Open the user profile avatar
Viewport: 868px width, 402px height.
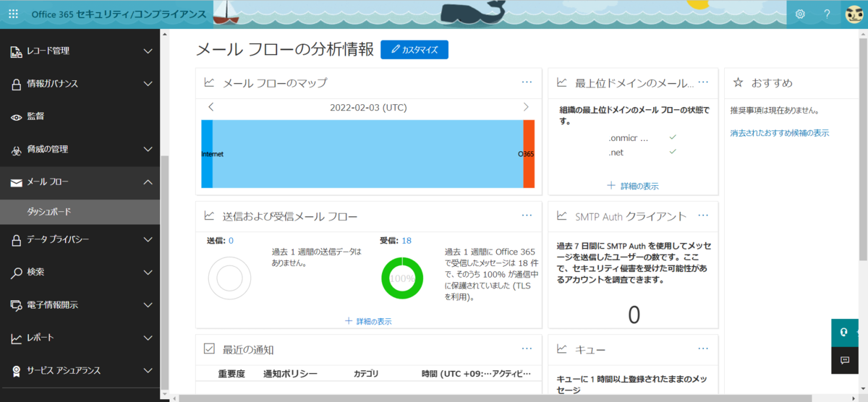pyautogui.click(x=854, y=14)
